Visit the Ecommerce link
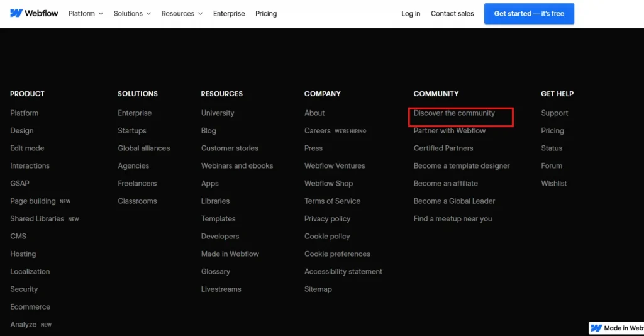This screenshot has height=336, width=644. 30,307
